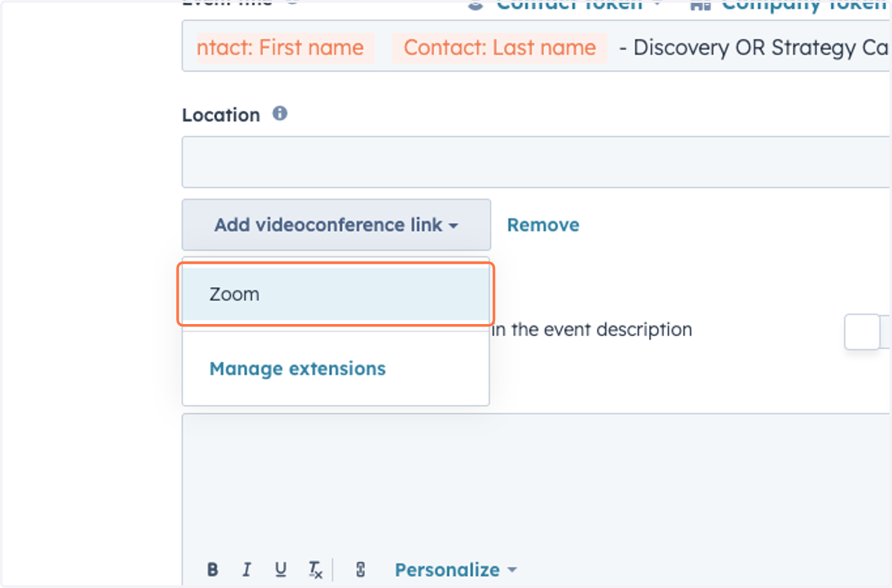Open the Company token dropdown
The image size is (892, 588).
coord(790,6)
